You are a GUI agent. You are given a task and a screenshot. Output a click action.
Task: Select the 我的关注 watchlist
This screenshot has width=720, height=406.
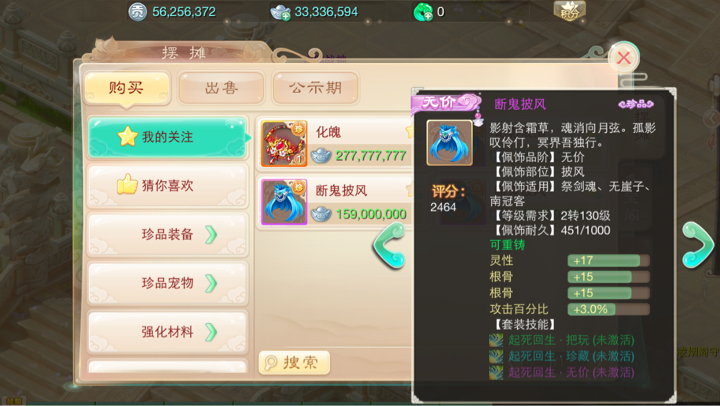(168, 137)
